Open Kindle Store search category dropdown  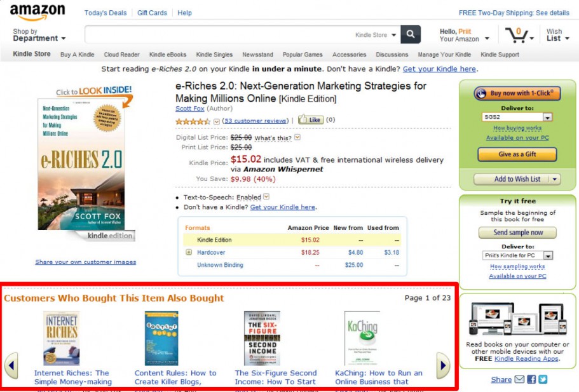376,35
